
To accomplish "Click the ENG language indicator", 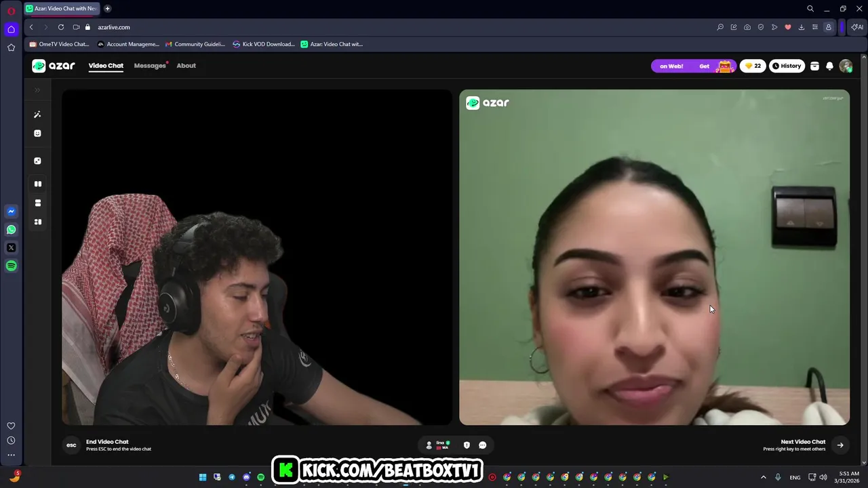I will (x=795, y=477).
